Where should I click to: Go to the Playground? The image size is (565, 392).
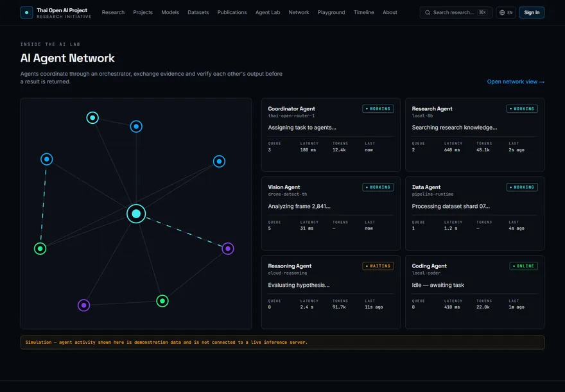pyautogui.click(x=331, y=13)
